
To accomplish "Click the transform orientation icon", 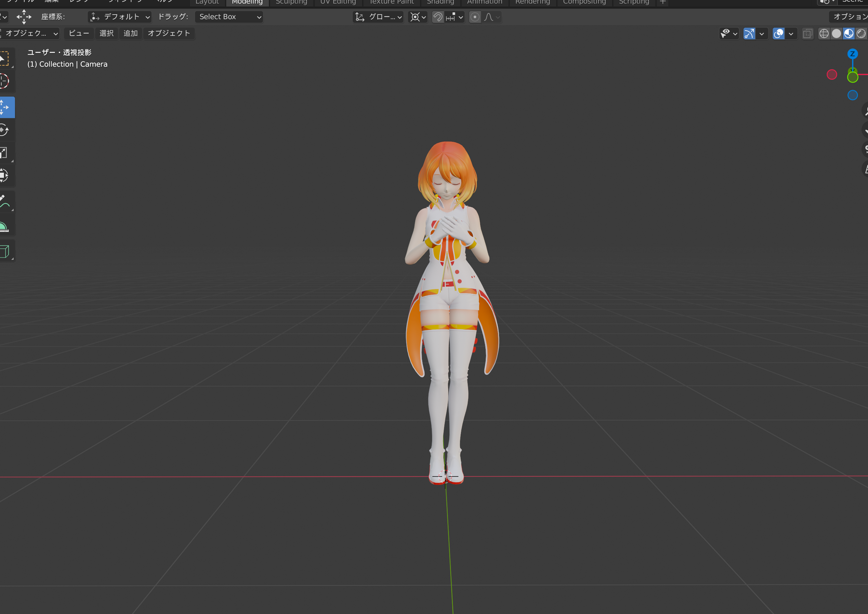I will pyautogui.click(x=360, y=17).
